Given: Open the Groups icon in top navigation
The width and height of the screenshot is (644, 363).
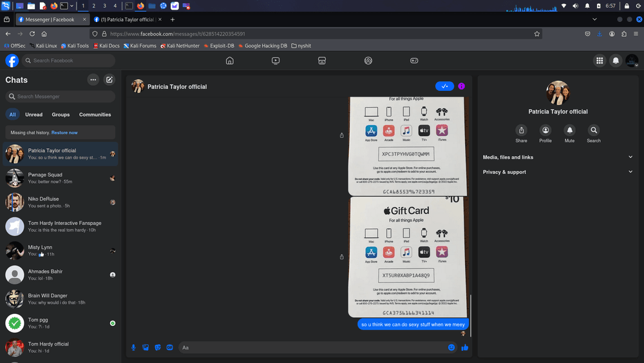Looking at the screenshot, I should click(x=368, y=61).
